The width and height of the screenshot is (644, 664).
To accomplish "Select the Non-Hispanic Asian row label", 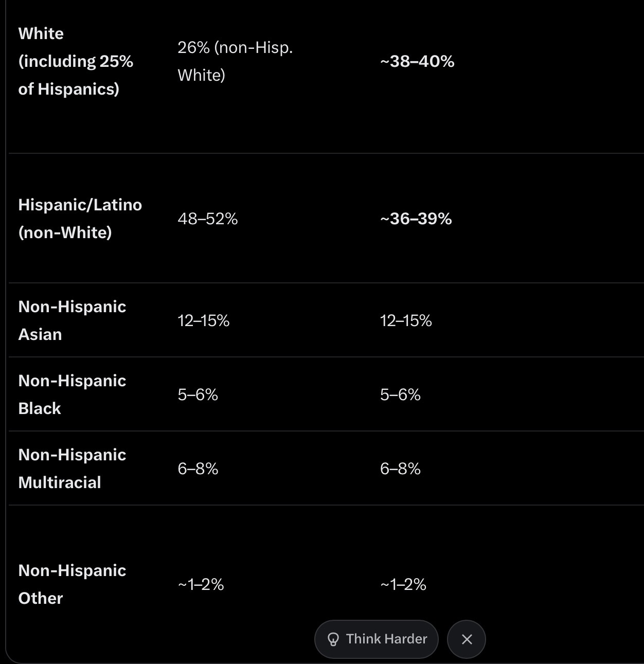I will tap(72, 320).
